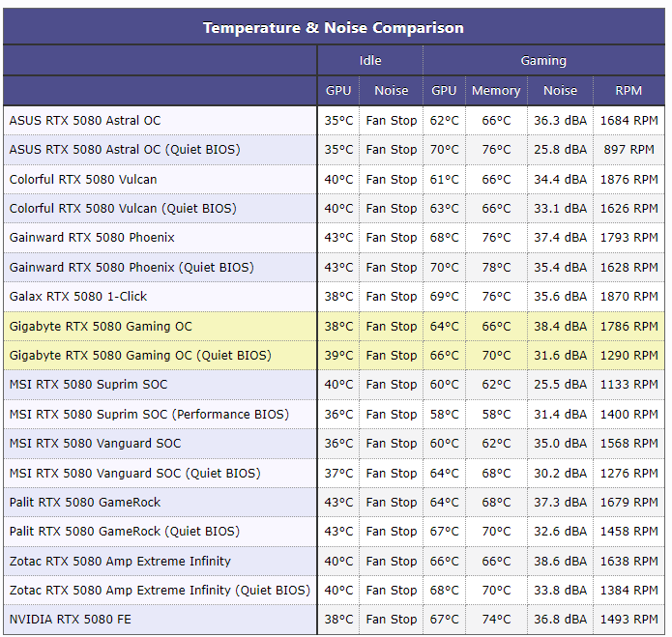672x637 pixels.
Task: Select the Idle column group header
Action: pyautogui.click(x=370, y=60)
